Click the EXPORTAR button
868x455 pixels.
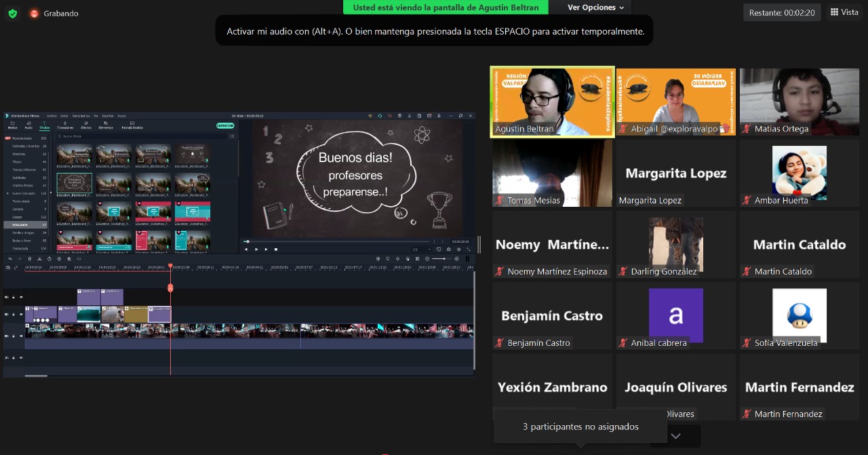pyautogui.click(x=225, y=125)
